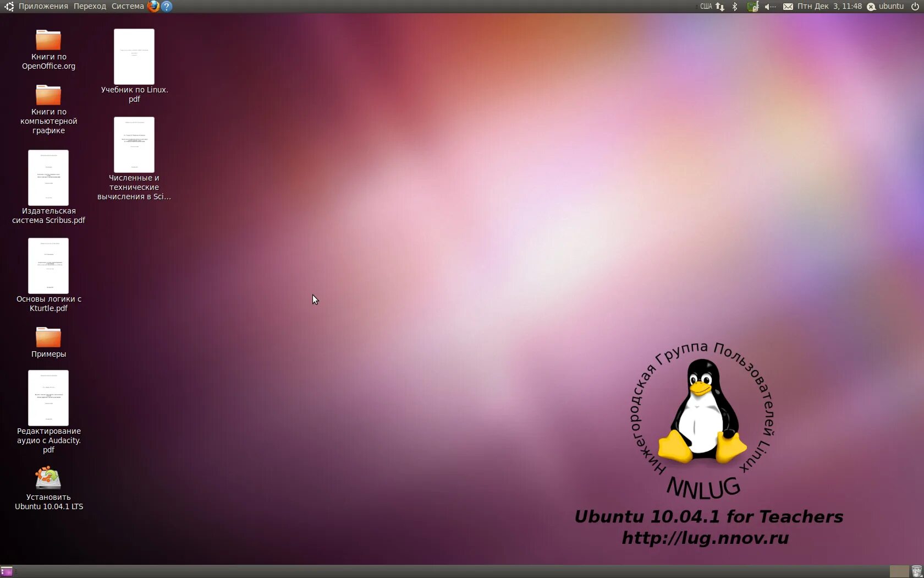
Task: Open the Bluetooth indicator
Action: click(x=735, y=6)
